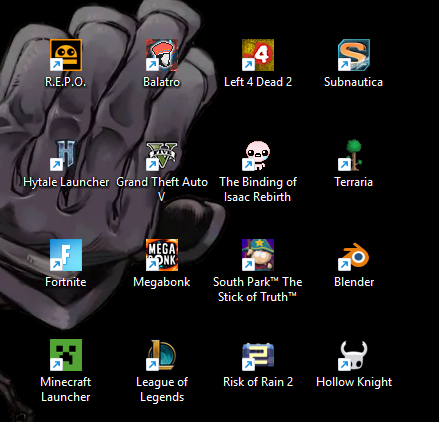Click the "Fortnite" label text

(x=66, y=282)
